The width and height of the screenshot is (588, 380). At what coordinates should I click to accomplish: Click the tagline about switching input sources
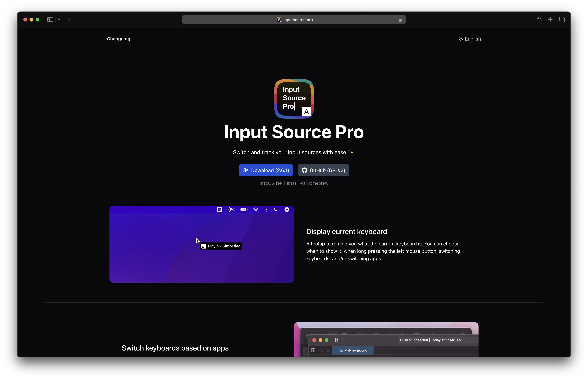click(293, 152)
